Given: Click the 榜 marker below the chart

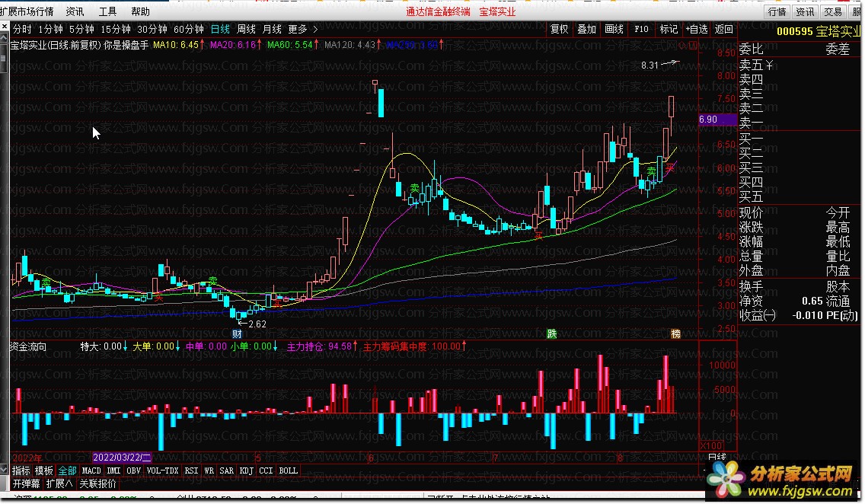Looking at the screenshot, I should coord(675,333).
